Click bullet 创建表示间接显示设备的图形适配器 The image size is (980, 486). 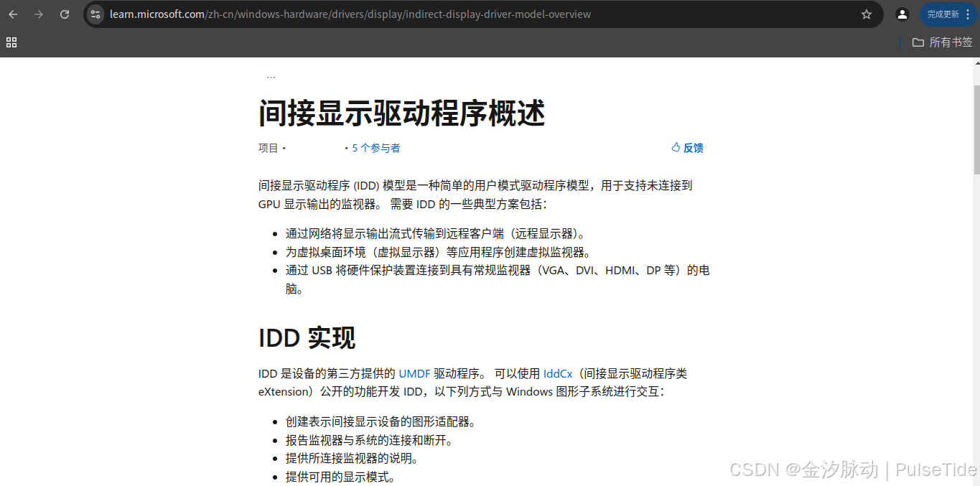point(381,421)
